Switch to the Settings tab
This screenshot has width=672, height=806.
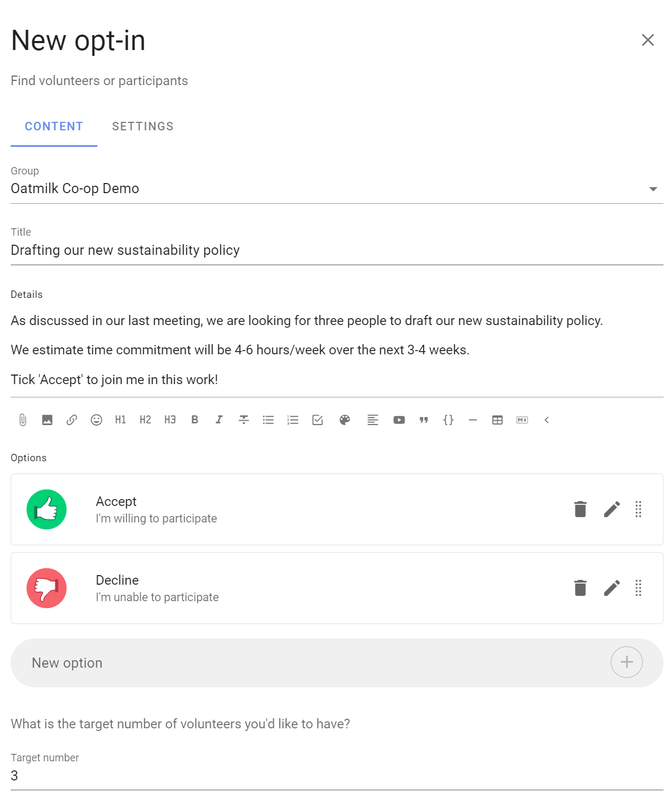(143, 126)
